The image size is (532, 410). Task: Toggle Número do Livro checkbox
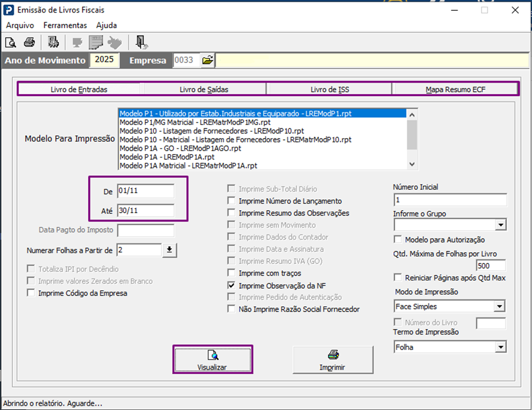click(397, 322)
